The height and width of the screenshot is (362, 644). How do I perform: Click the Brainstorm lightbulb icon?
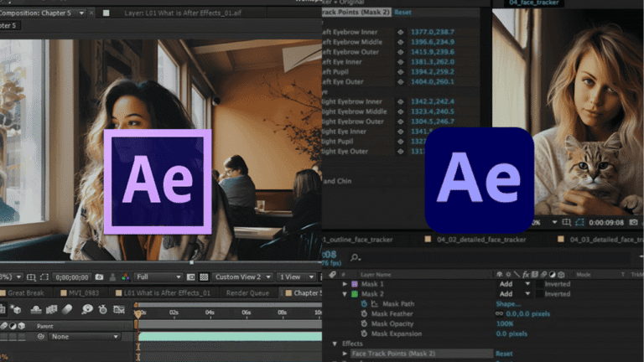point(87,309)
